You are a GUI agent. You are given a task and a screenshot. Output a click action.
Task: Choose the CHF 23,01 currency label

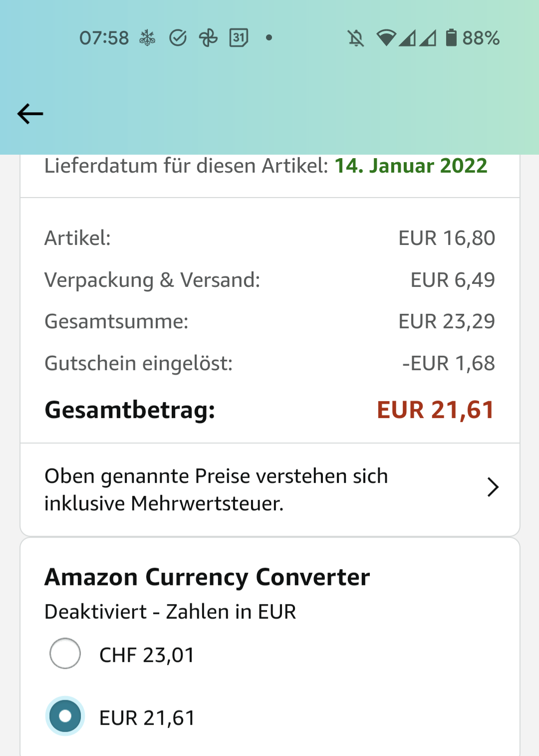coord(147,655)
